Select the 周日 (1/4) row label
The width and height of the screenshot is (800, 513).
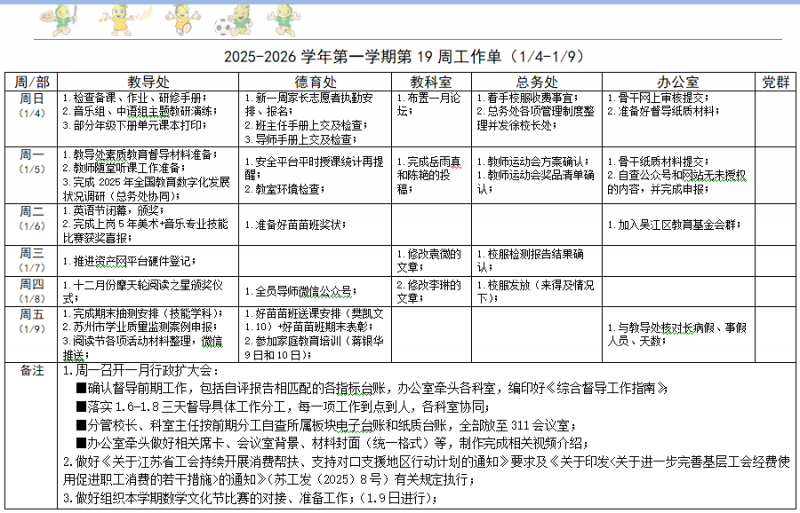point(32,106)
